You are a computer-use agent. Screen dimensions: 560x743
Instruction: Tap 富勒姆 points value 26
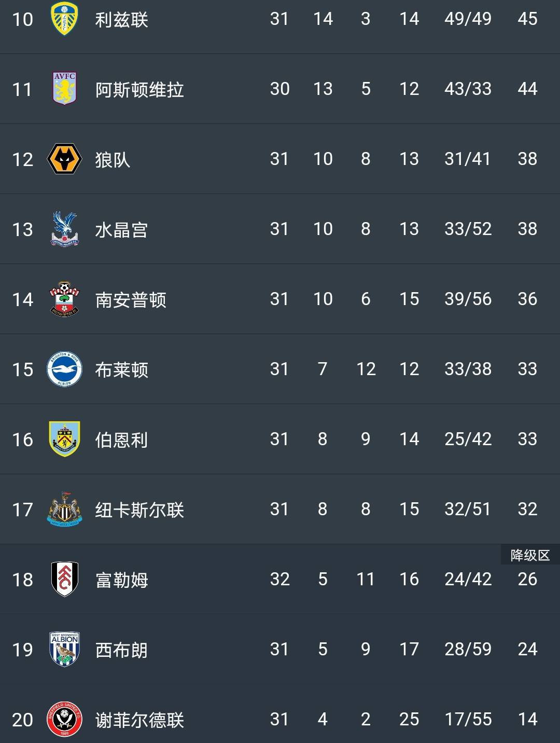coord(527,579)
